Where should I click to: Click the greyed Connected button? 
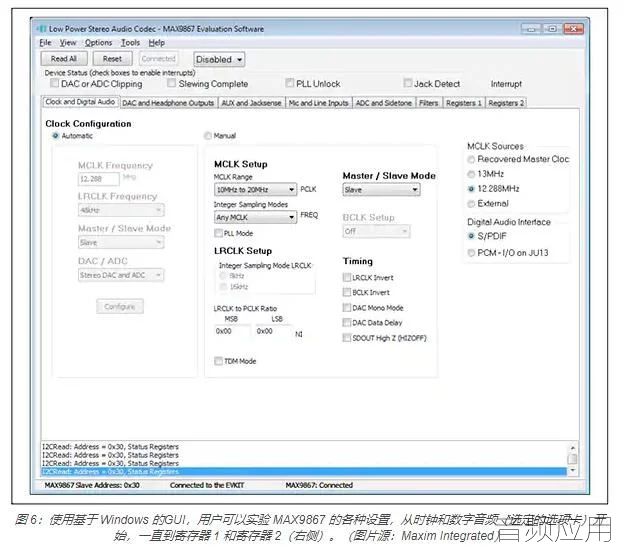(158, 59)
